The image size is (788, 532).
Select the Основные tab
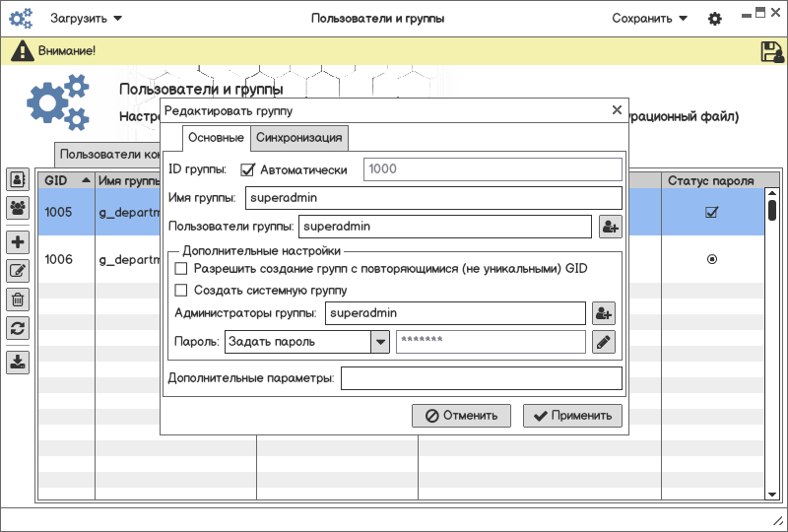216,137
